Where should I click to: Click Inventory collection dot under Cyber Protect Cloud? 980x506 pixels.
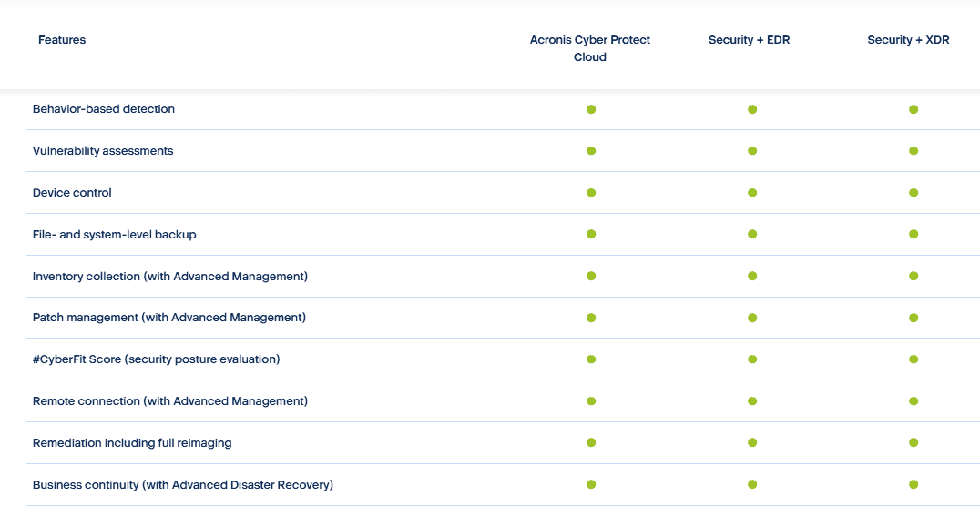[x=591, y=276]
